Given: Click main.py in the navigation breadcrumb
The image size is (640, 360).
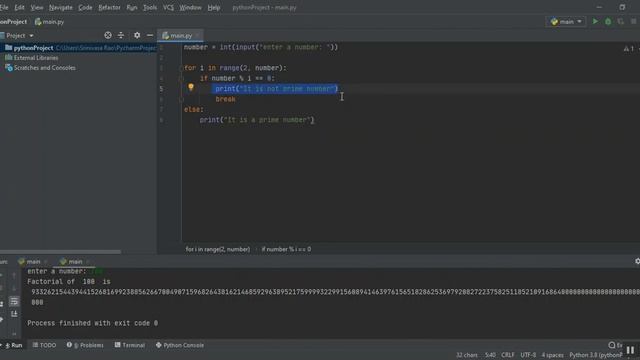Looking at the screenshot, I should 50,22.
